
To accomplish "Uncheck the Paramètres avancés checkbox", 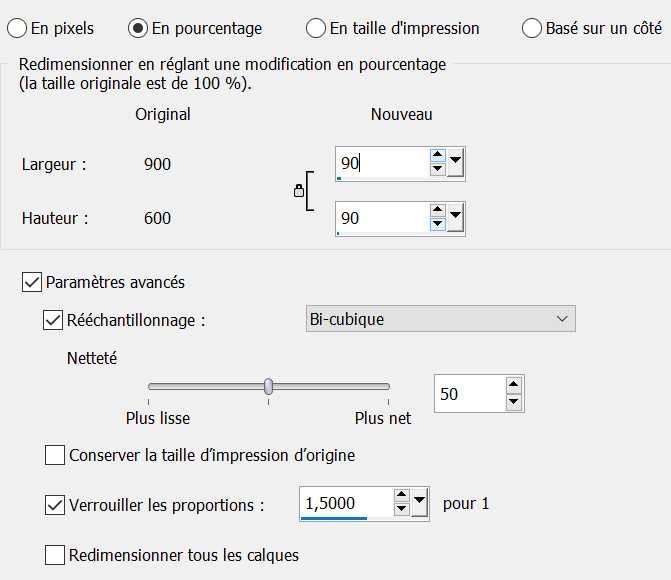I will pyautogui.click(x=31, y=282).
